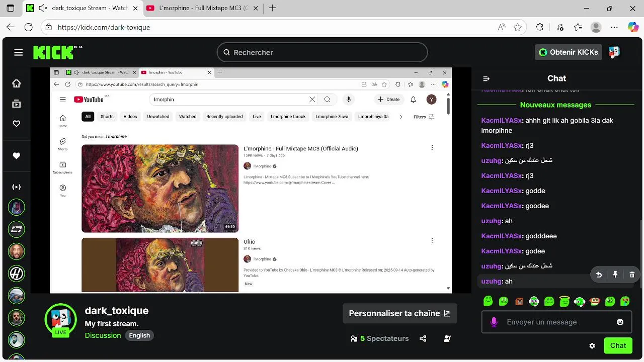
Task: Open a new browser tab
Action: click(272, 8)
